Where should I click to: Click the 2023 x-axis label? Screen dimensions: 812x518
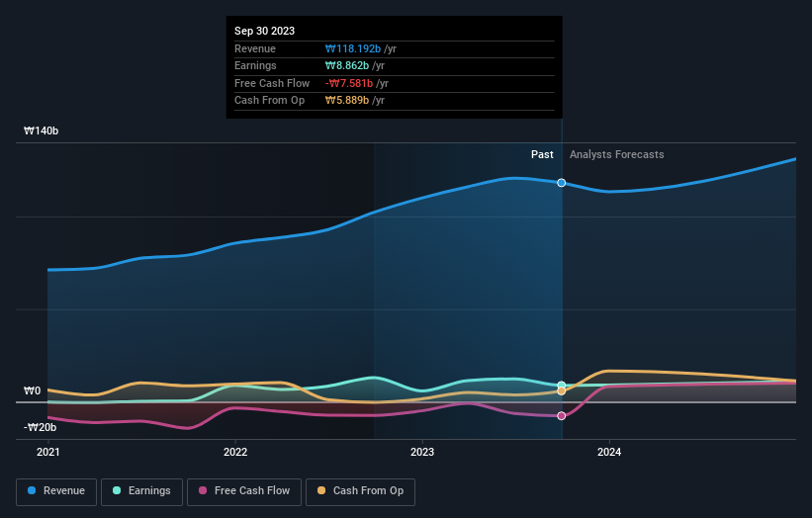[422, 453]
